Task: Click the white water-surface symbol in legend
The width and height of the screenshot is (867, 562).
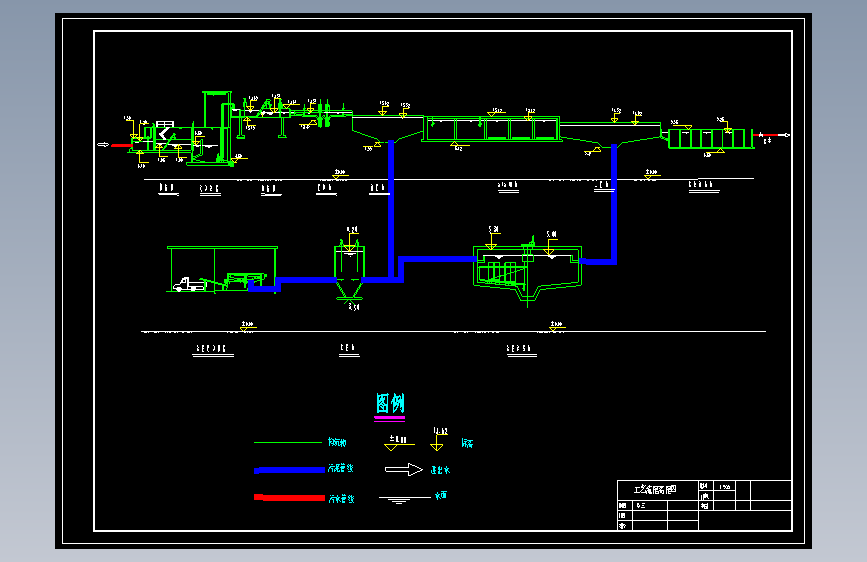Action: coord(404,499)
